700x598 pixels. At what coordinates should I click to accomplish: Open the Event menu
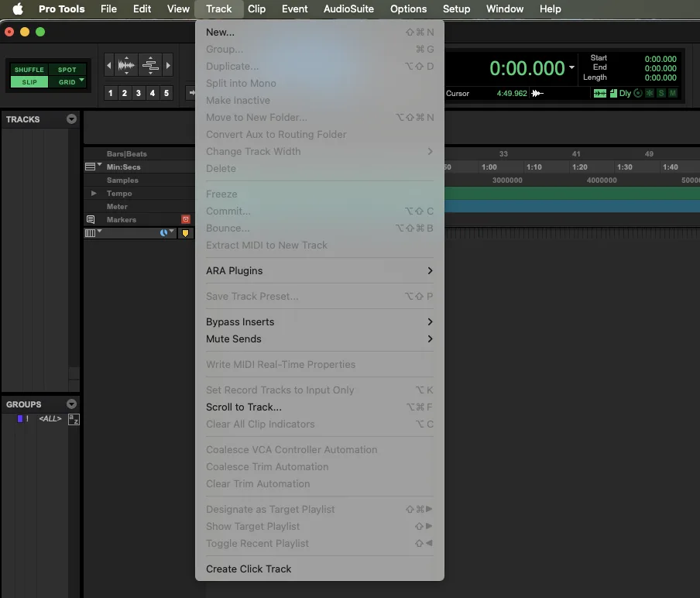pyautogui.click(x=295, y=9)
